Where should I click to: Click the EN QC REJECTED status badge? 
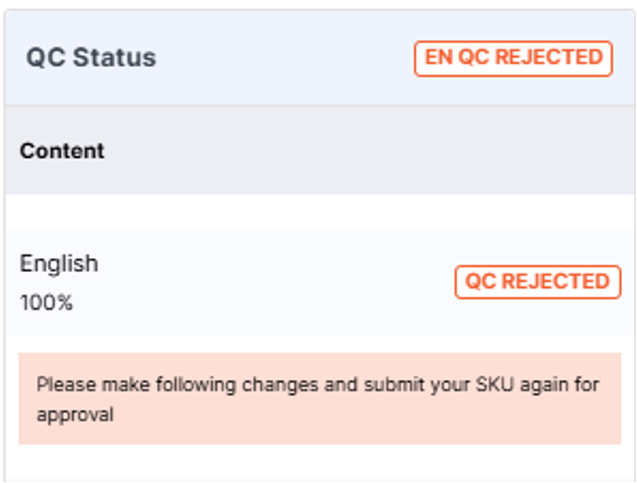[513, 58]
